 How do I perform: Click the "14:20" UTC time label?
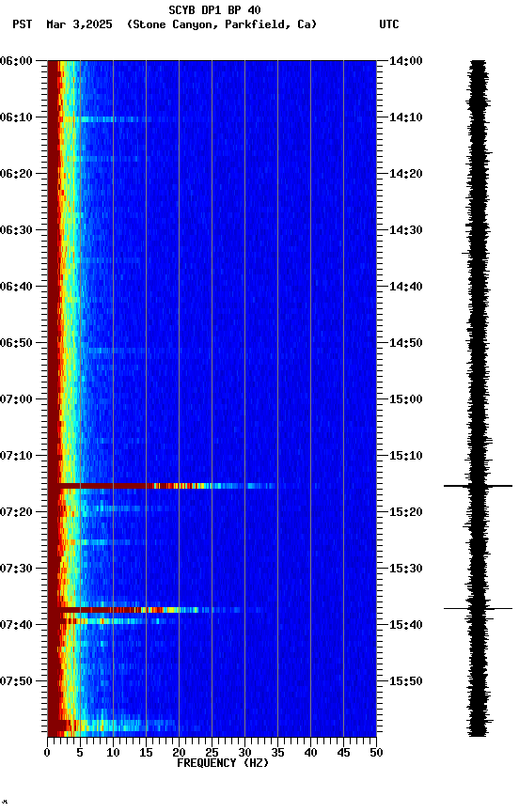click(406, 174)
